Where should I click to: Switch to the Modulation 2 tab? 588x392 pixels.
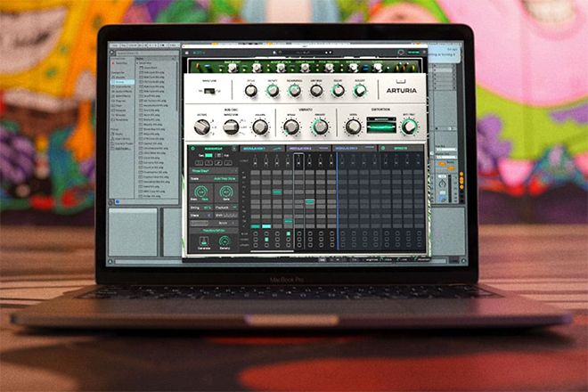tap(308, 149)
